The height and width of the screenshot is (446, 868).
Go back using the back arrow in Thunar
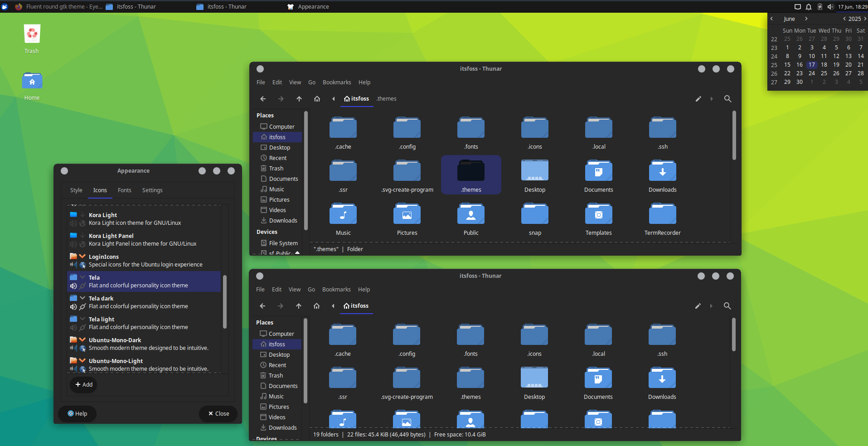[262, 99]
